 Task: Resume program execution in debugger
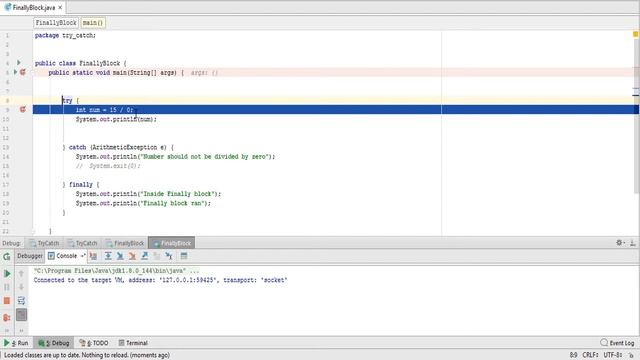coord(7,273)
